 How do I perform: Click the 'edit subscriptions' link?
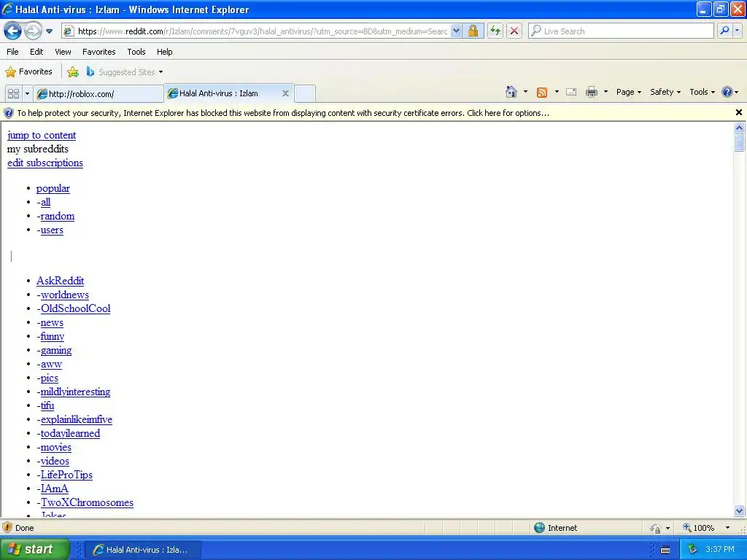pos(45,163)
